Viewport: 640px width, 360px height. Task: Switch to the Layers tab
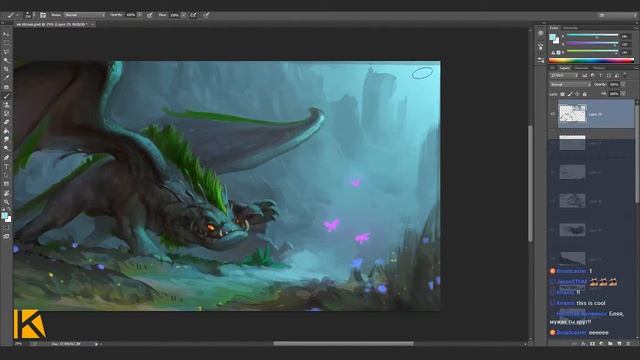click(x=564, y=68)
